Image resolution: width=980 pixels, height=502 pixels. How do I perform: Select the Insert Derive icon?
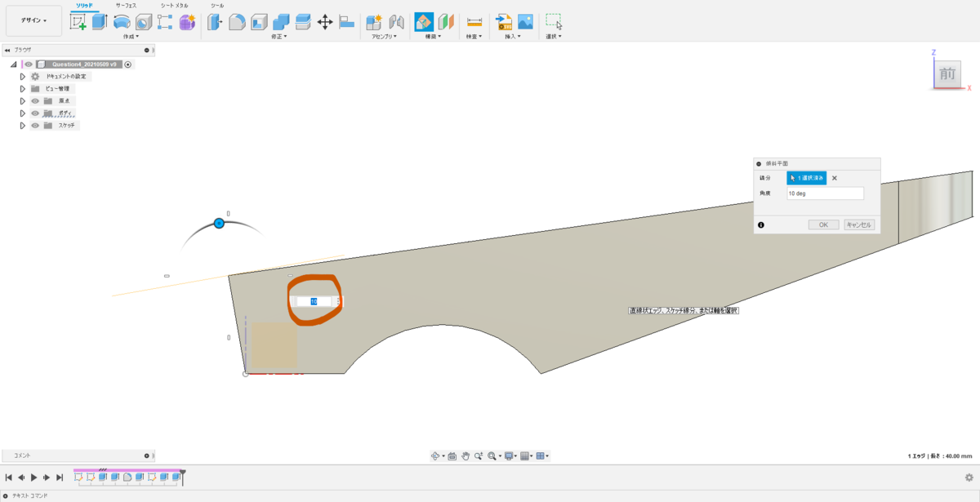[503, 22]
